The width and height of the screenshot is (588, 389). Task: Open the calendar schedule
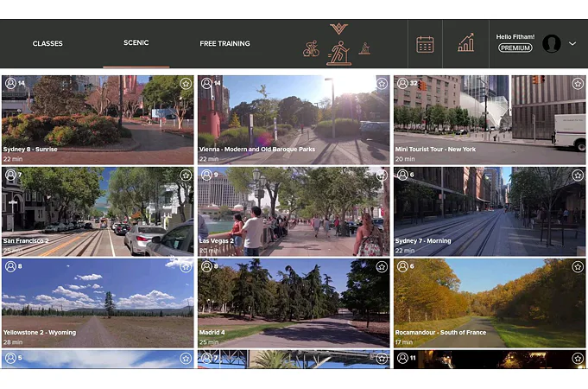(425, 44)
